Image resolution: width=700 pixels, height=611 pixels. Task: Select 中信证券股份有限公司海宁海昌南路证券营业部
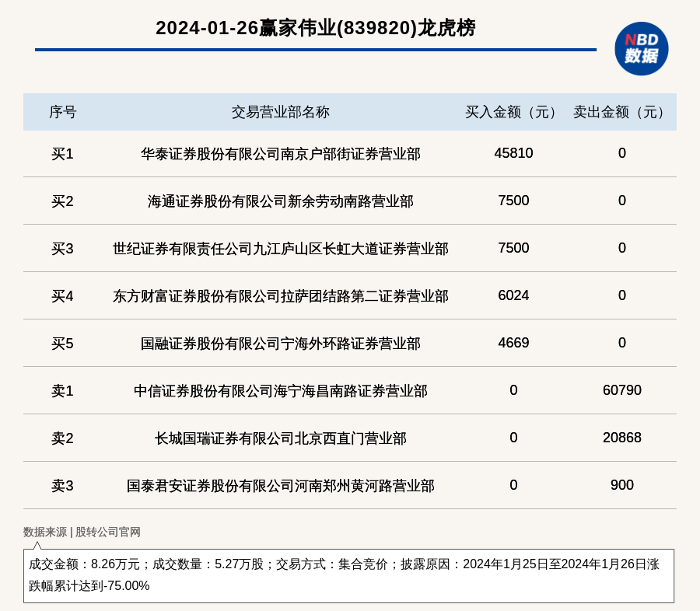pos(280,391)
